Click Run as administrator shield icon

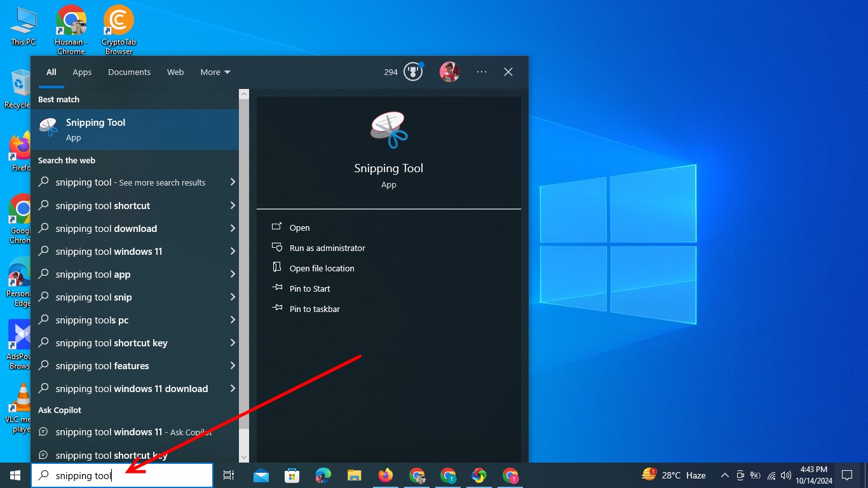[x=276, y=247]
